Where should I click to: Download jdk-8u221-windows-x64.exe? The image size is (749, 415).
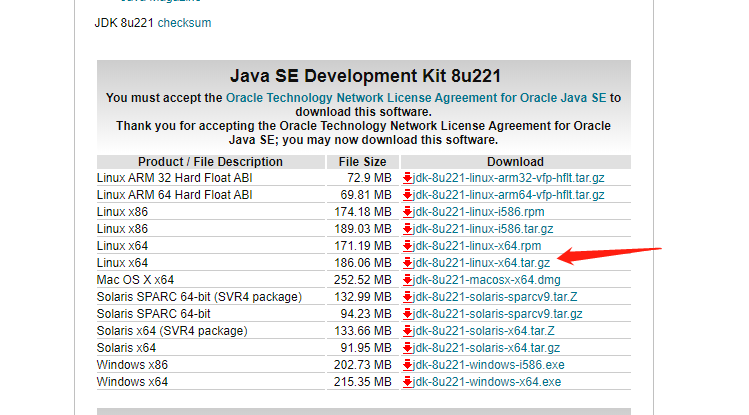pyautogui.click(x=487, y=382)
